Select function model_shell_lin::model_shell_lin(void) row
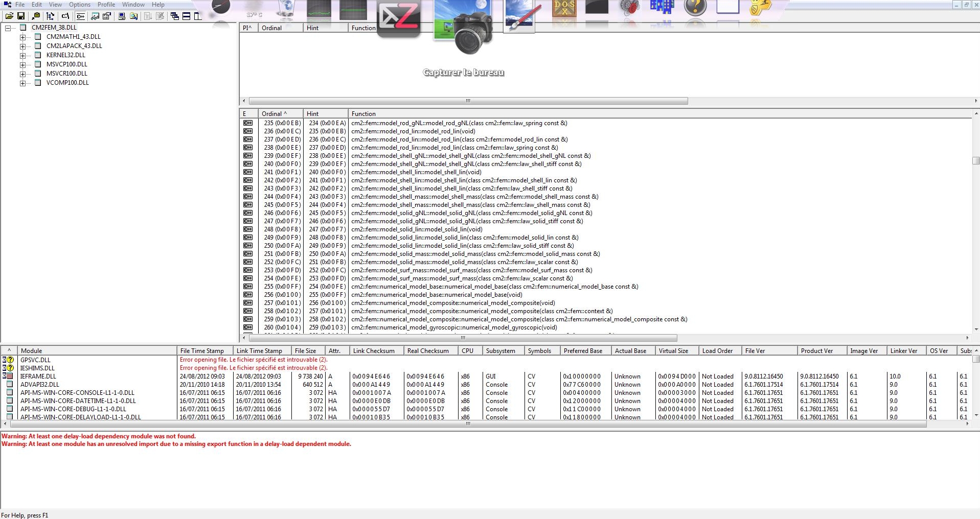Image resolution: width=980 pixels, height=519 pixels. point(416,172)
